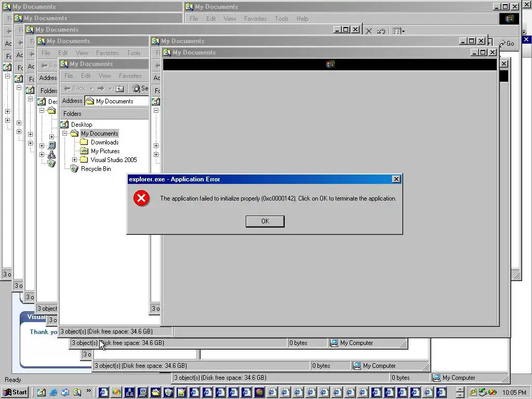This screenshot has height=399, width=532.
Task: Click the Go button beside the address bar
Action: (x=507, y=44)
